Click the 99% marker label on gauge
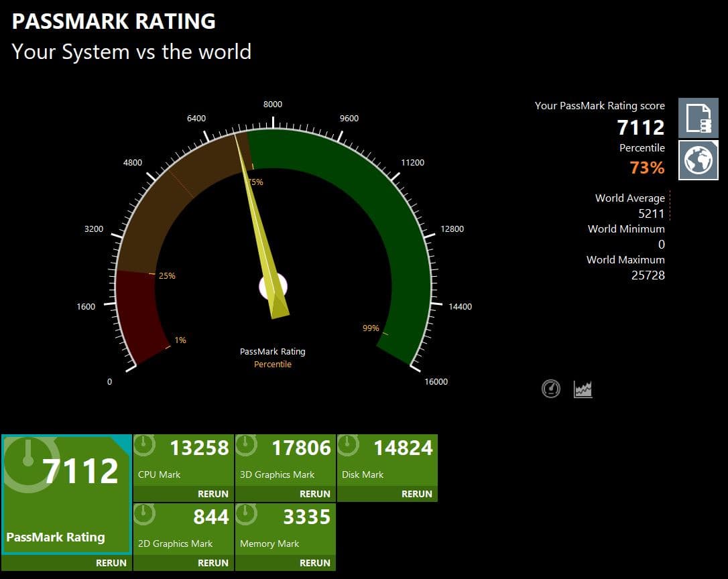728x579 pixels. (371, 328)
